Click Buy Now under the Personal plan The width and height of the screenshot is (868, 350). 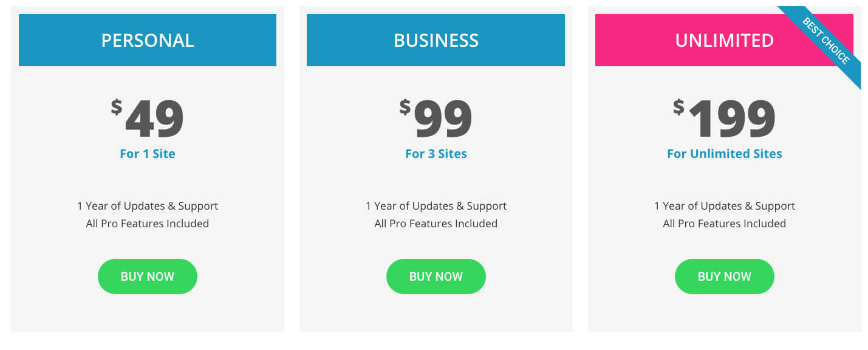pos(148,276)
